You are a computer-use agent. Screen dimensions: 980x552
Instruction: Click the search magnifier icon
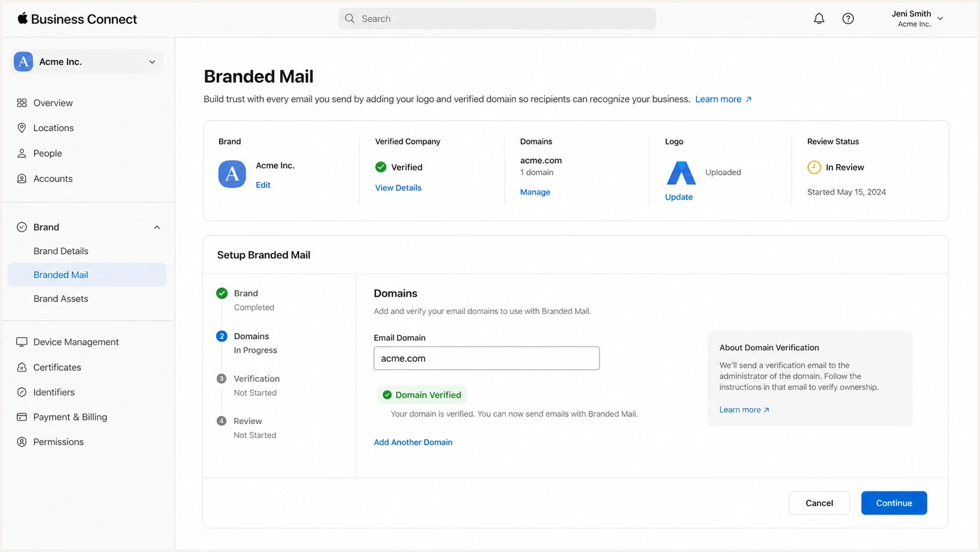(350, 19)
